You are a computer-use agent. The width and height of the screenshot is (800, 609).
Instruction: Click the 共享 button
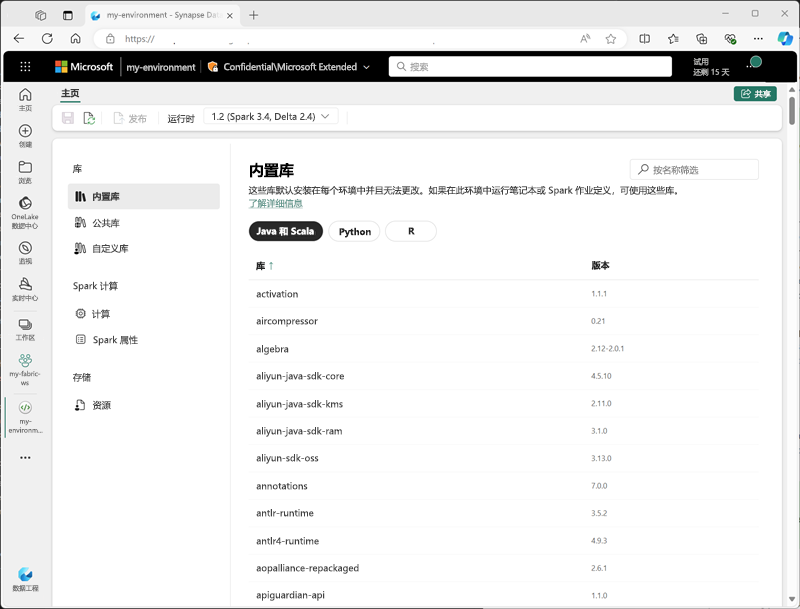pyautogui.click(x=756, y=93)
